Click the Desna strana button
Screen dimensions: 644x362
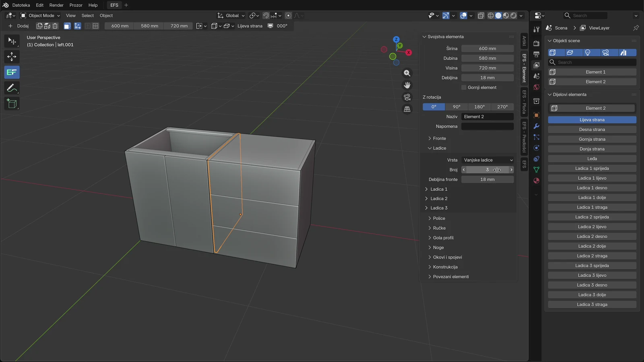pos(592,130)
